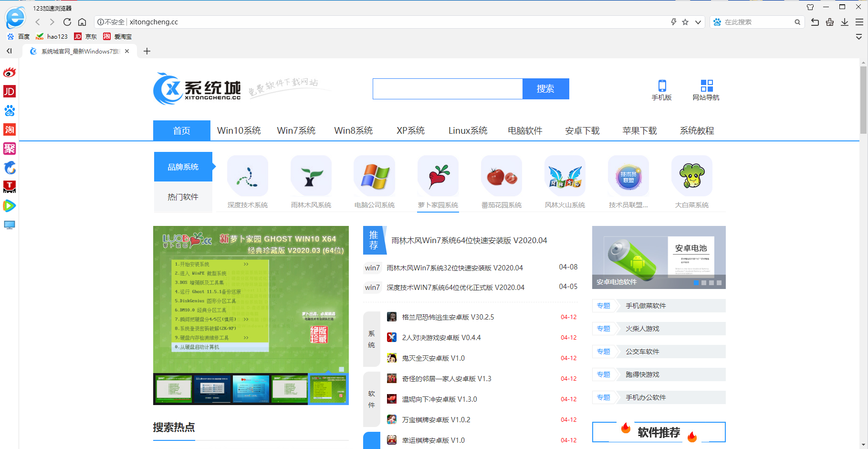
Task: Select the 风林火山系统 brand icon
Action: 565,176
